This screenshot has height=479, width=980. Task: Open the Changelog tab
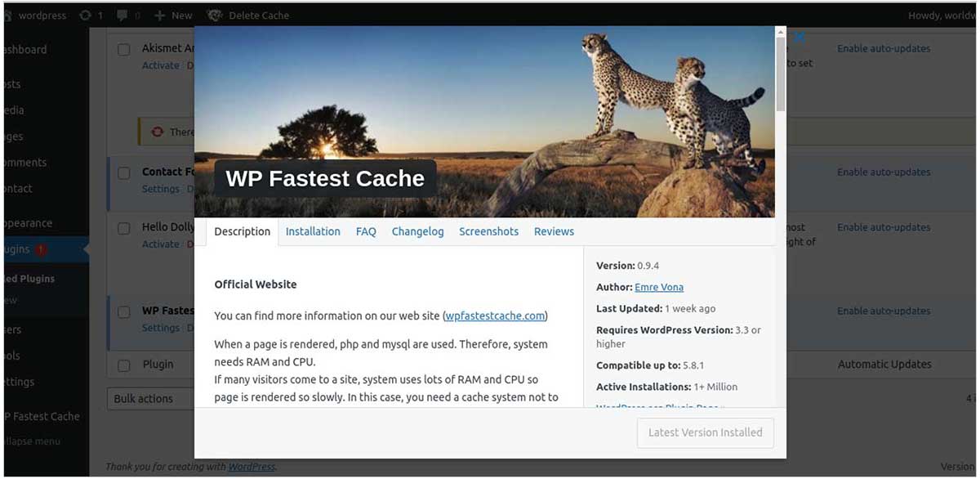click(x=417, y=231)
